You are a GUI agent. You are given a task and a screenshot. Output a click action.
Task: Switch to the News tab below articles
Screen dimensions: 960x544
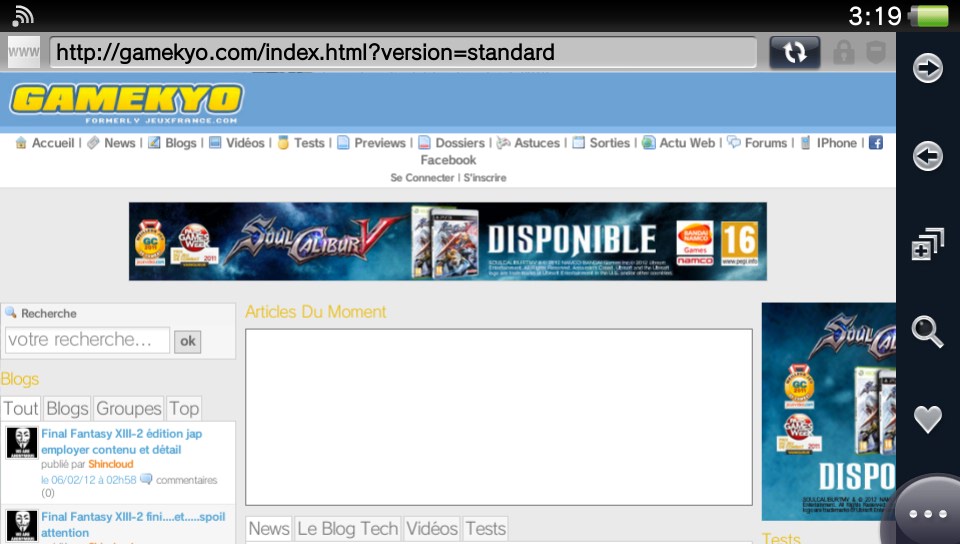[269, 529]
